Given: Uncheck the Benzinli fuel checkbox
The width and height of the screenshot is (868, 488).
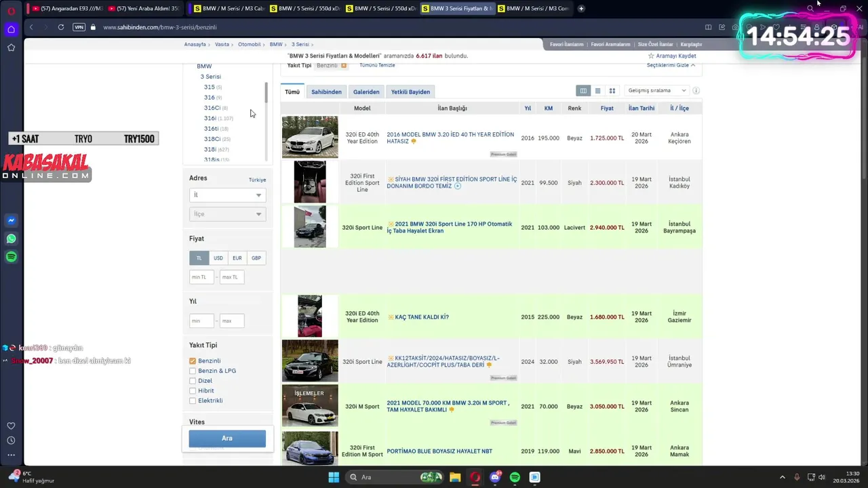Looking at the screenshot, I should pos(193,361).
